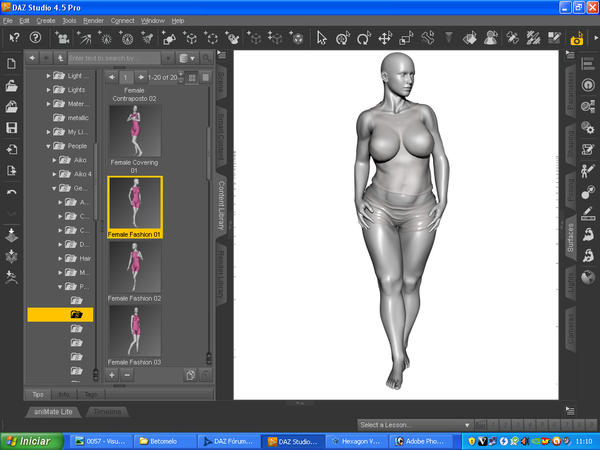600x450 pixels.
Task: Go to previous content page arrow
Action: 112,77
